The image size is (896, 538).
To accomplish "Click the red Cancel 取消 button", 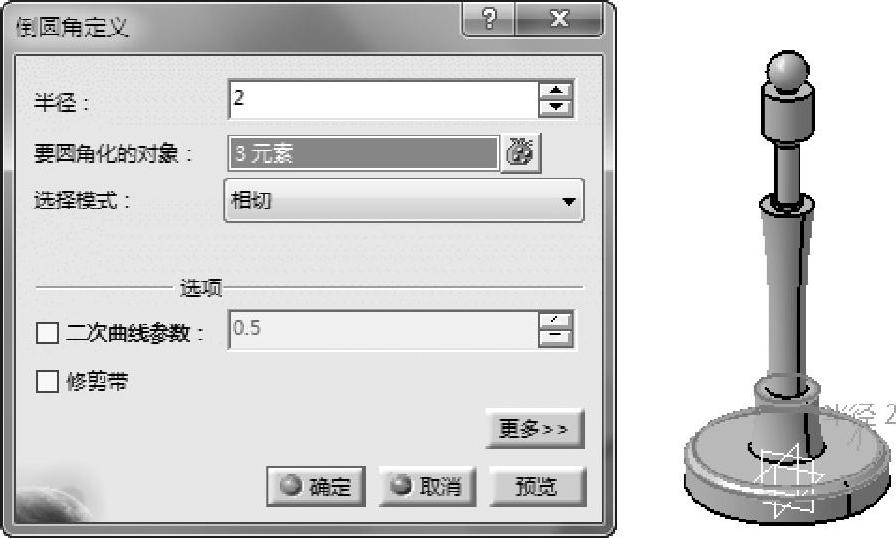I will (427, 486).
